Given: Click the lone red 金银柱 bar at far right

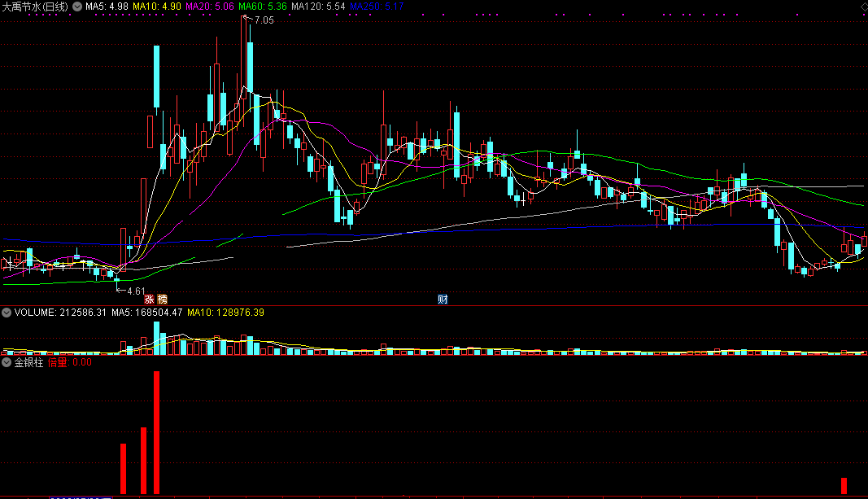Looking at the screenshot, I should pos(844,486).
